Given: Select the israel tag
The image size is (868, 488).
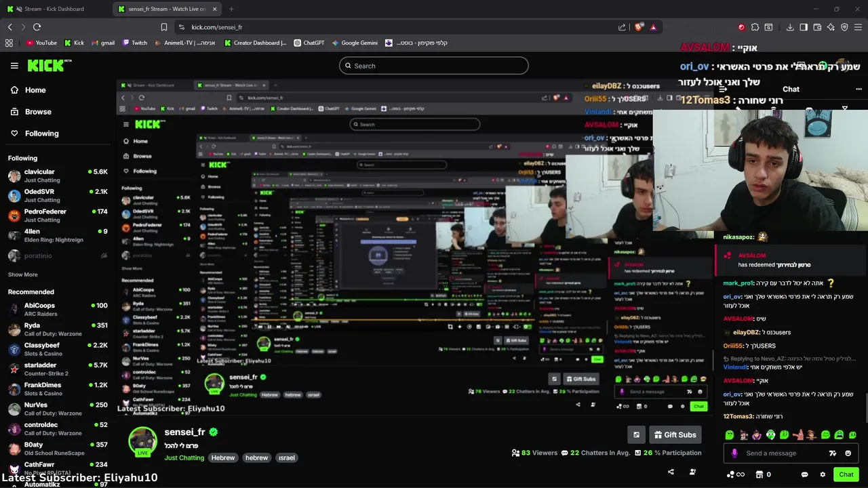Looking at the screenshot, I should [287, 457].
